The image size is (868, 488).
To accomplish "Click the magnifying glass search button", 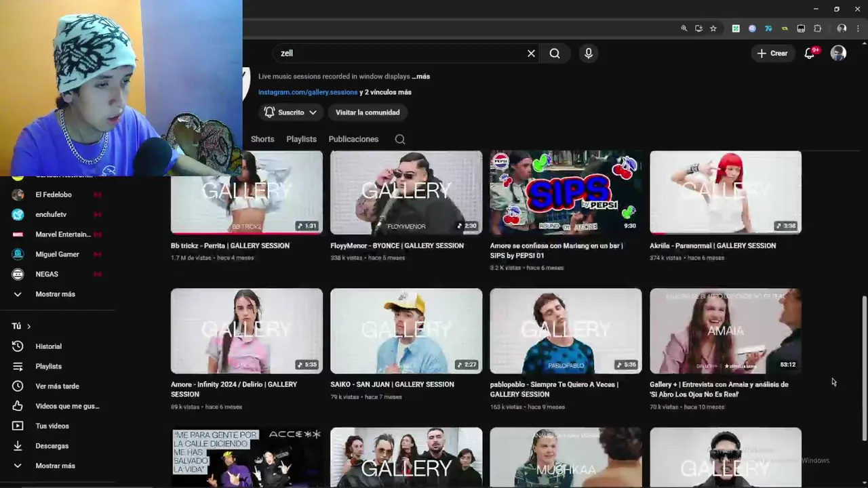I will click(555, 54).
